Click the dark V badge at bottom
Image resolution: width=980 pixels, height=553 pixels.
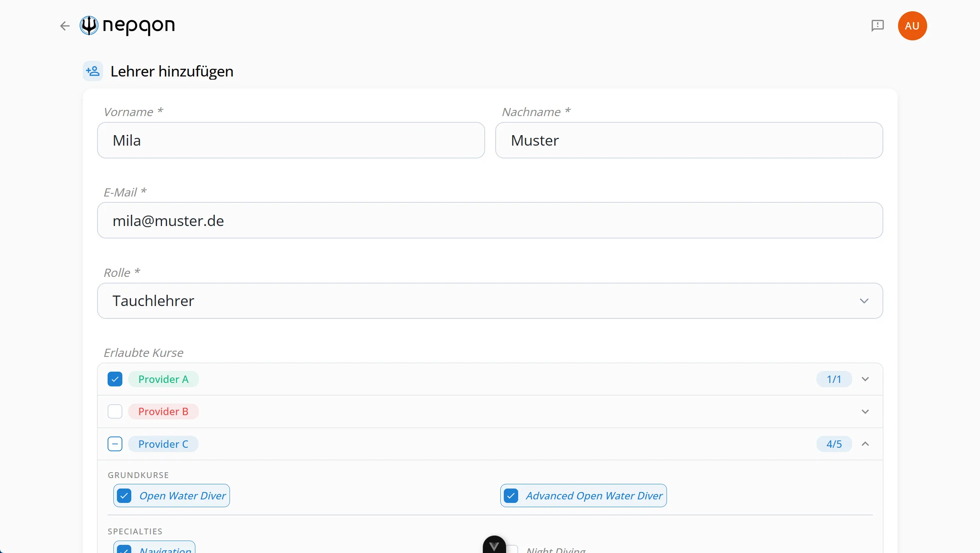[x=494, y=545]
